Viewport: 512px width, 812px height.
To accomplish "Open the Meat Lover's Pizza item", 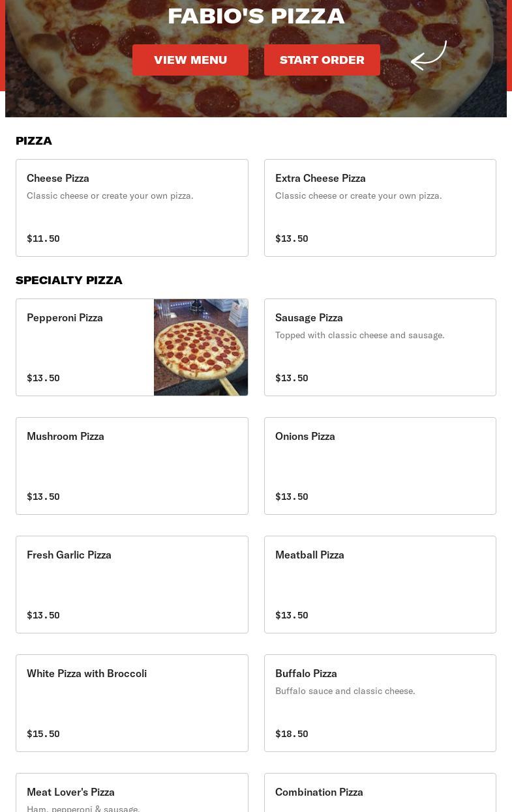I will click(132, 795).
